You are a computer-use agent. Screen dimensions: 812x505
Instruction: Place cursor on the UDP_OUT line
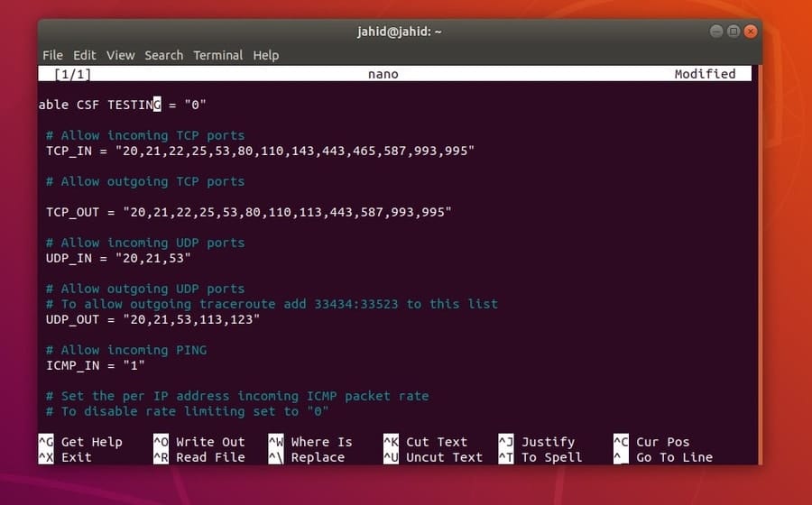[x=152, y=319]
